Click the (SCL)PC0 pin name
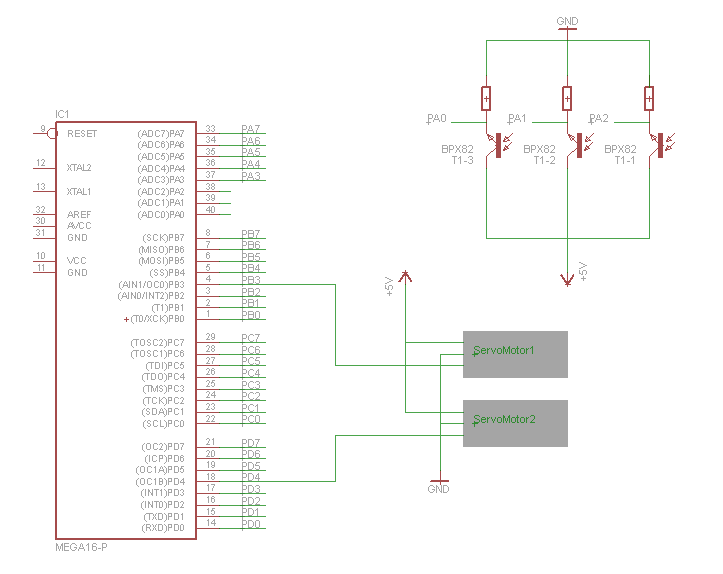 coord(163,424)
